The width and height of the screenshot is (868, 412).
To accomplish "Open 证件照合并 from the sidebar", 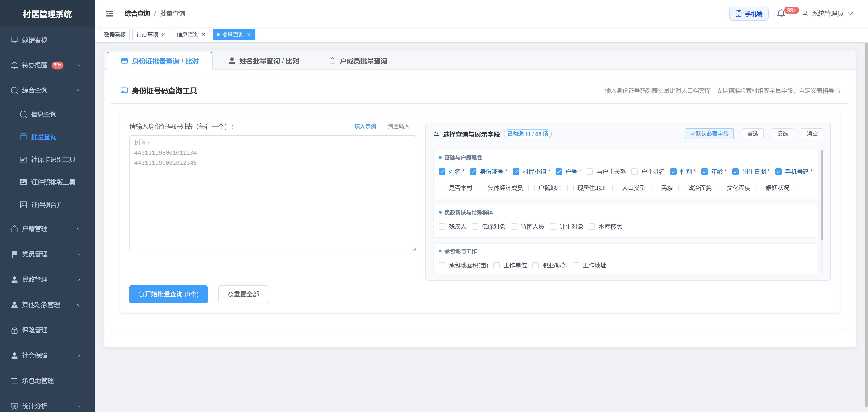I will pos(47,205).
